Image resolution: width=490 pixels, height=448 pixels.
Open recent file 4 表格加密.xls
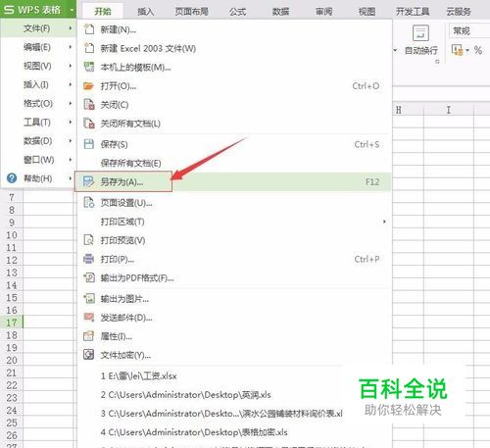pyautogui.click(x=194, y=432)
